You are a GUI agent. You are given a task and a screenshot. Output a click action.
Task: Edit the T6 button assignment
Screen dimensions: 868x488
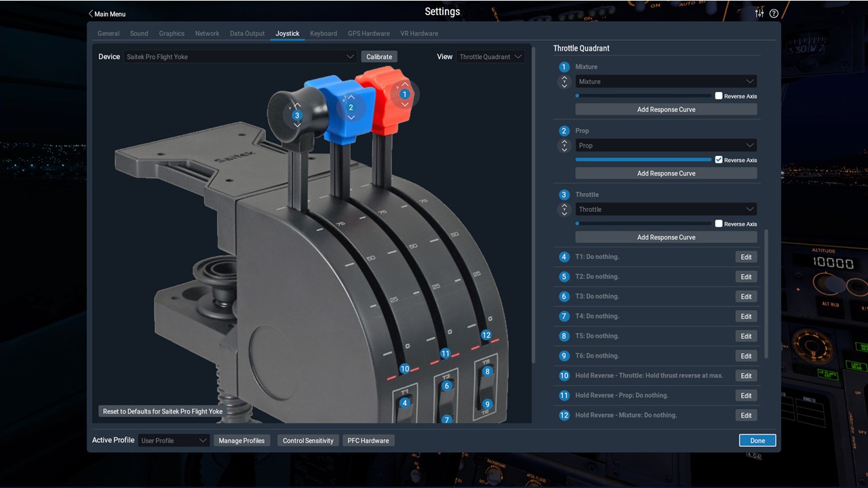746,356
